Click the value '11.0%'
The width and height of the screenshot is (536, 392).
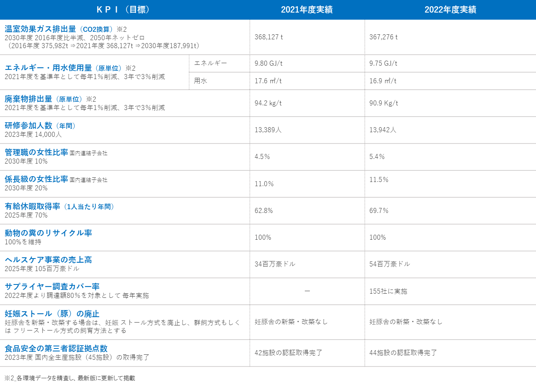pyautogui.click(x=264, y=184)
